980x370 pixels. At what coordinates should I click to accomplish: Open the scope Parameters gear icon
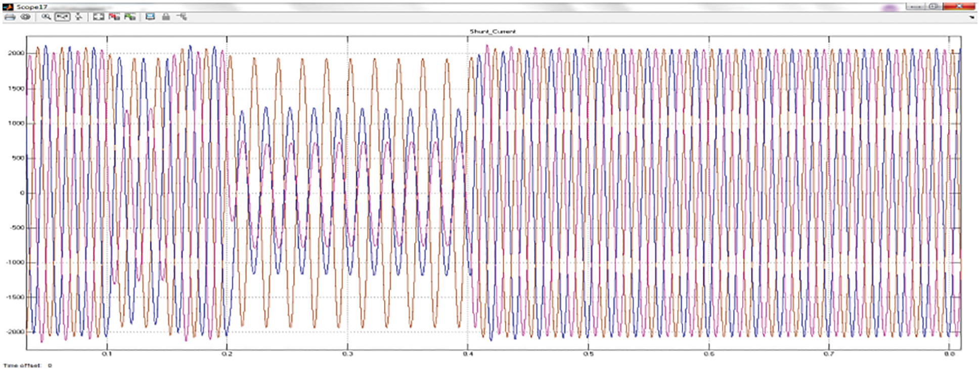click(25, 17)
